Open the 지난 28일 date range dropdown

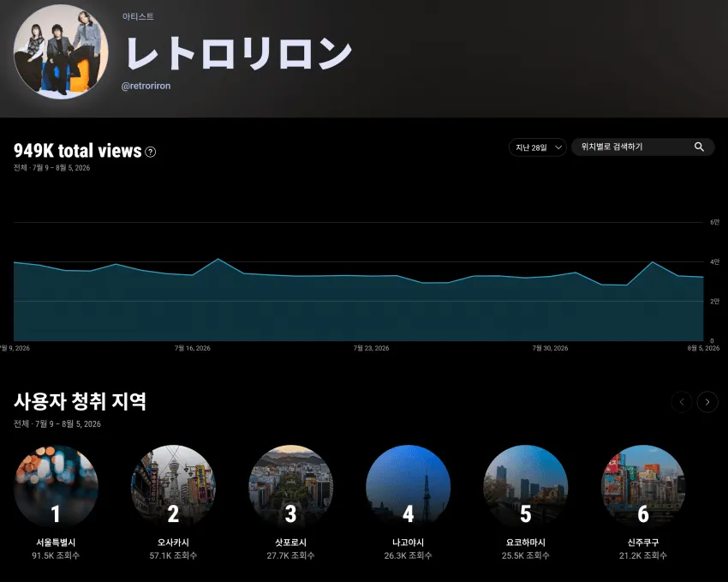[x=538, y=147]
